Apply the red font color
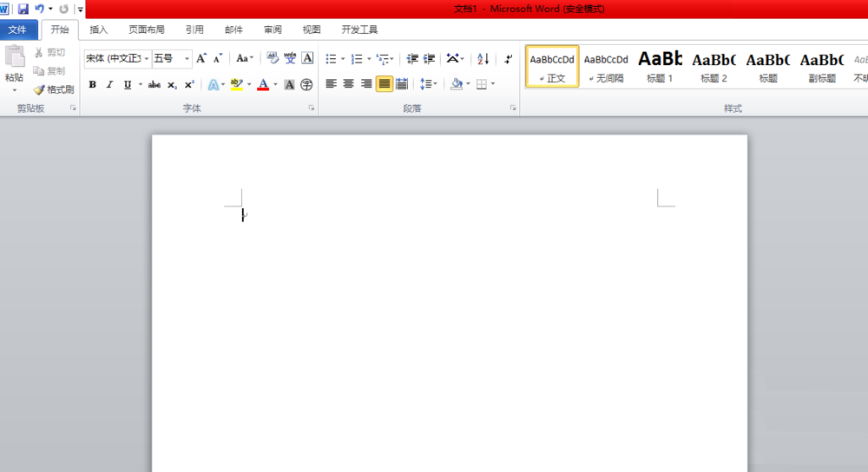Screen dimensions: 868x472 pyautogui.click(x=264, y=85)
